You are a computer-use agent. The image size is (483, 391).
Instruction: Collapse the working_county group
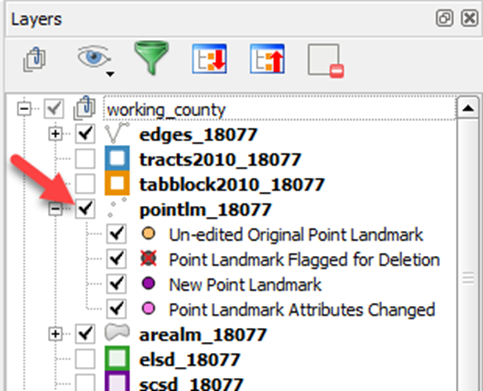24,109
